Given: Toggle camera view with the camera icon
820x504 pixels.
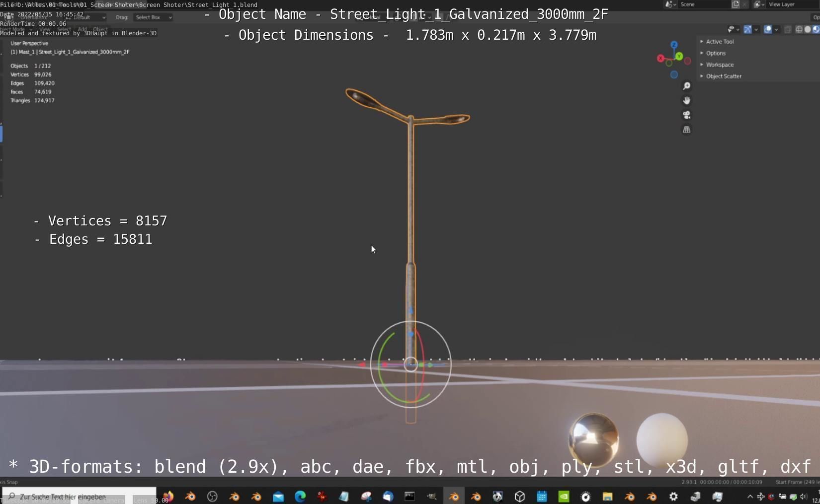Looking at the screenshot, I should (x=686, y=115).
